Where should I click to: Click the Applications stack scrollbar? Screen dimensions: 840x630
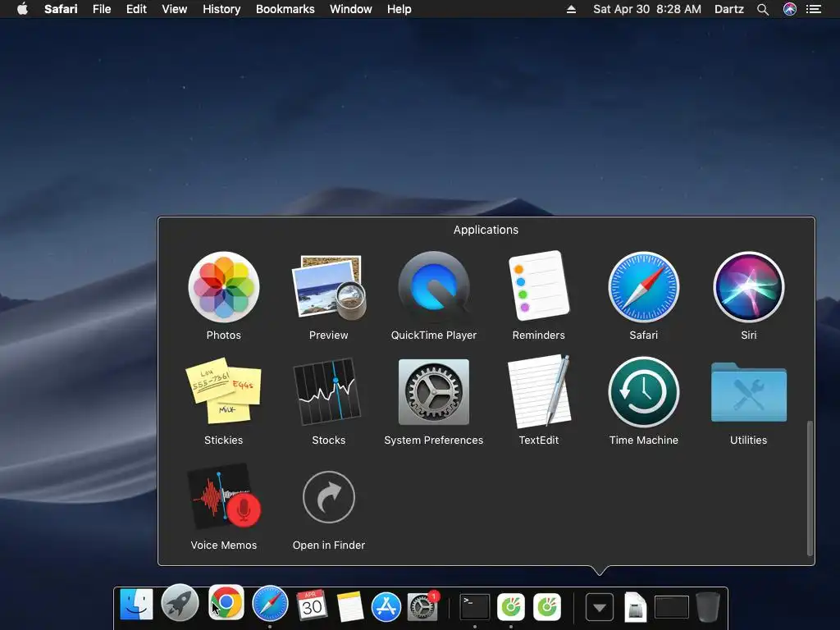click(x=810, y=488)
